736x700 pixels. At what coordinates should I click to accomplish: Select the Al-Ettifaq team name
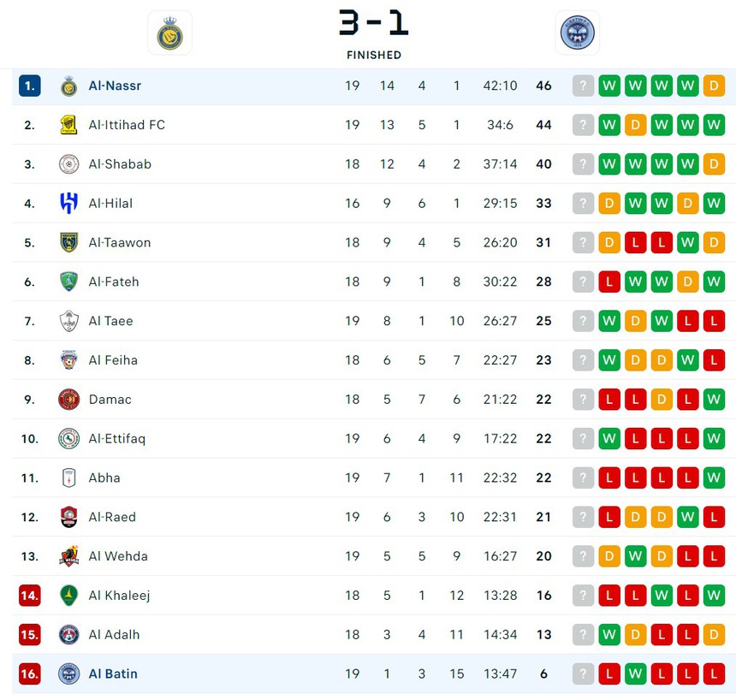(x=117, y=439)
